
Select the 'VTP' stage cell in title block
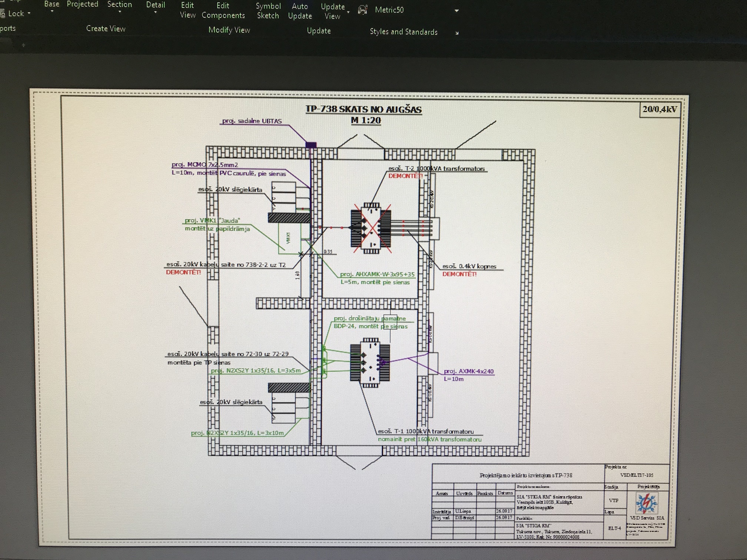(614, 501)
